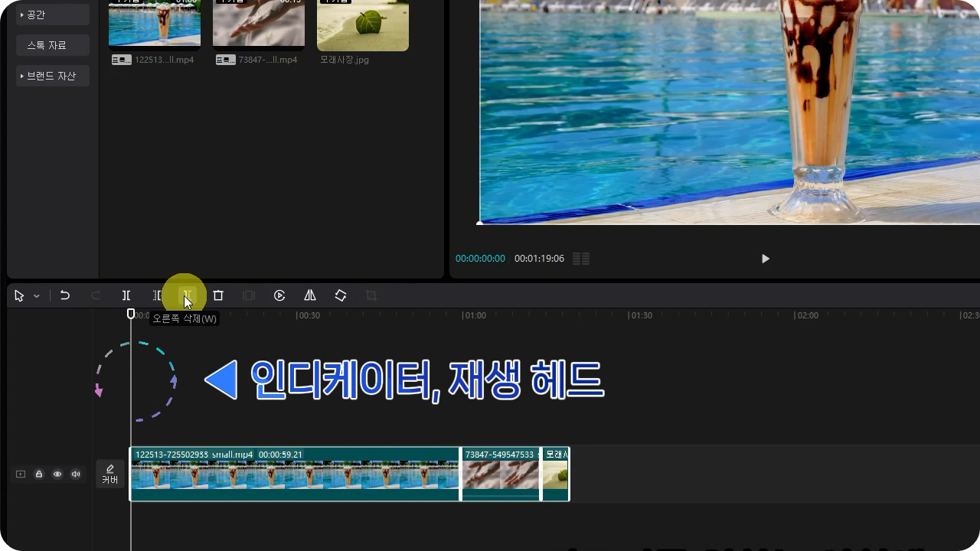Expand the 브랜드 자산 section
This screenshot has width=980, height=551.
(x=53, y=76)
